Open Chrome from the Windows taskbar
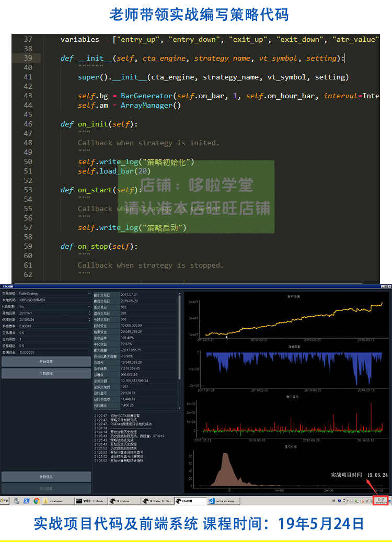Image resolution: width=392 pixels, height=542 pixels. tap(36, 501)
